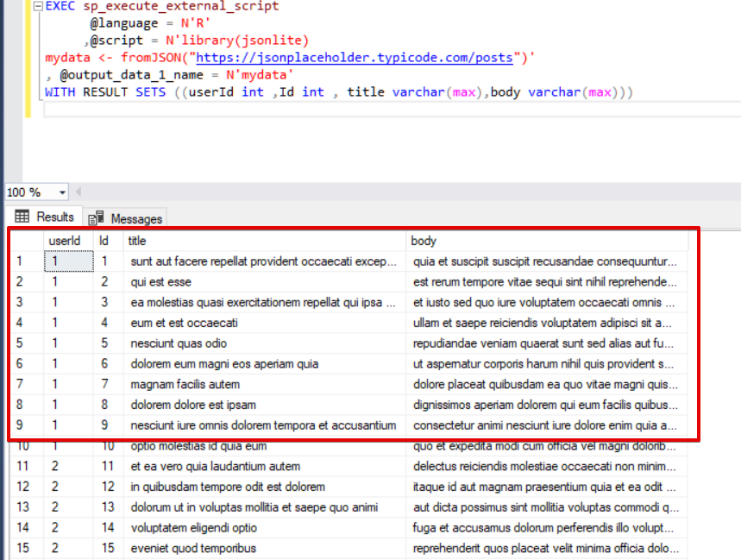Click Id cell with value 14
The height and width of the screenshot is (560, 741).
[108, 528]
